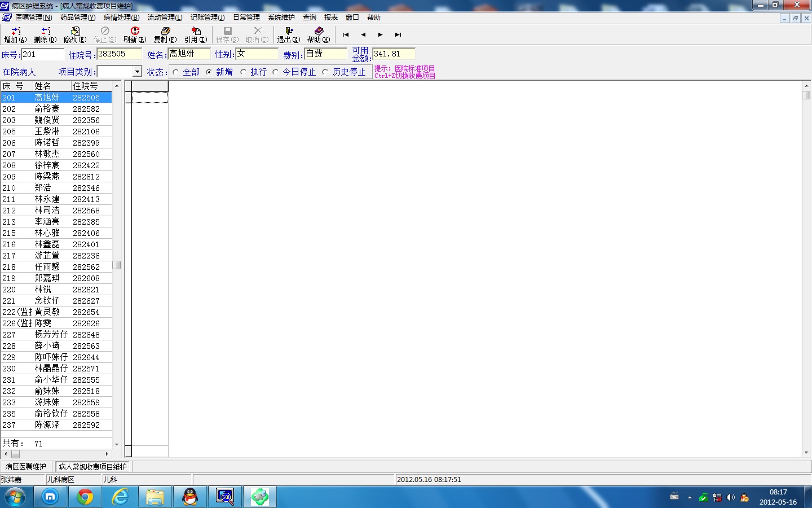812x508 pixels.
Task: Jump to the last record arrow
Action: (398, 35)
